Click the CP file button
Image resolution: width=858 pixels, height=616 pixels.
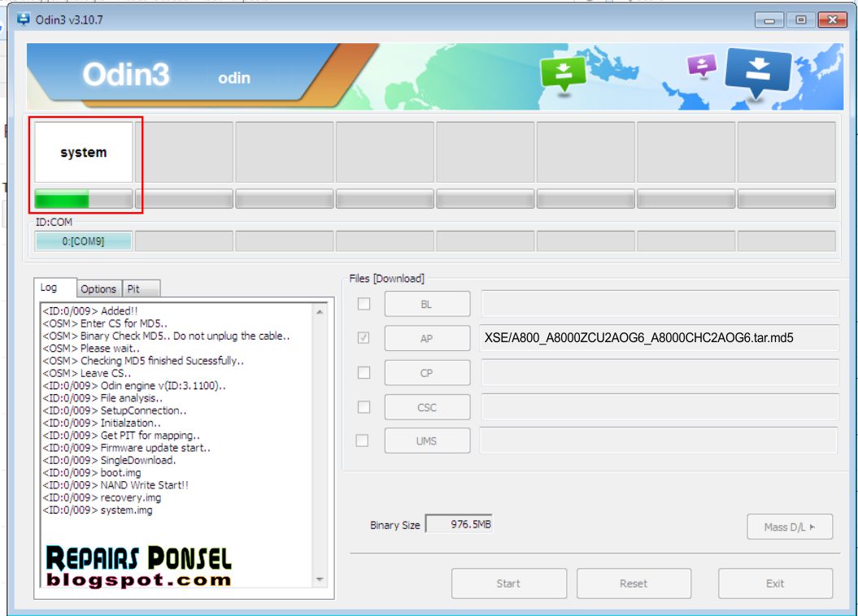pos(427,373)
